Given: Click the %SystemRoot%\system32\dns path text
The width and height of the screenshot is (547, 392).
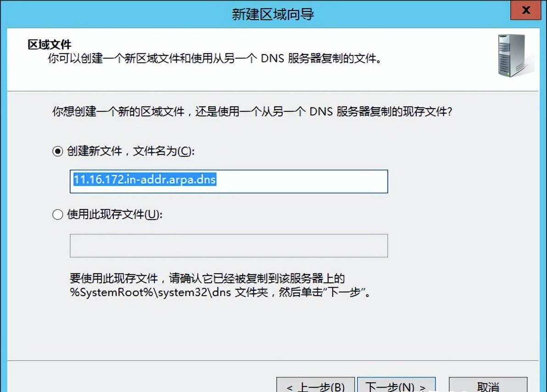Looking at the screenshot, I should [151, 292].
